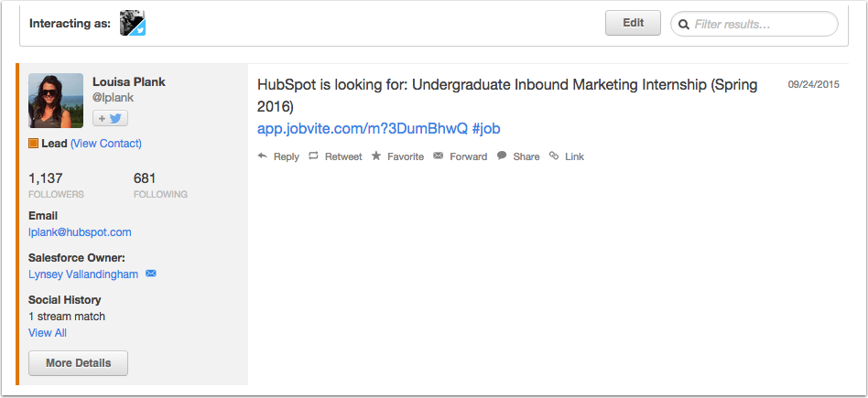Image resolution: width=868 pixels, height=398 pixels.
Task: Click the Link chain icon
Action: [554, 156]
